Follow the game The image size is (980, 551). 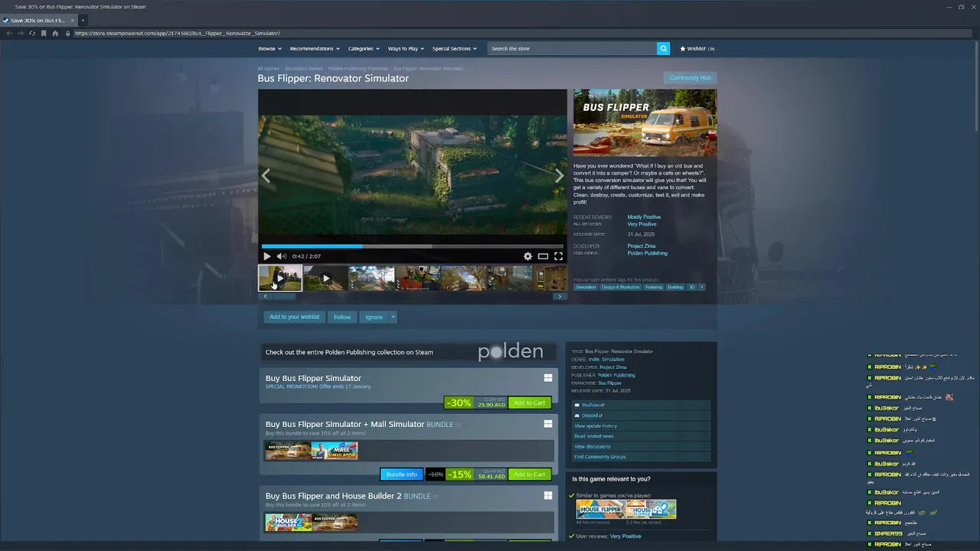coord(342,317)
